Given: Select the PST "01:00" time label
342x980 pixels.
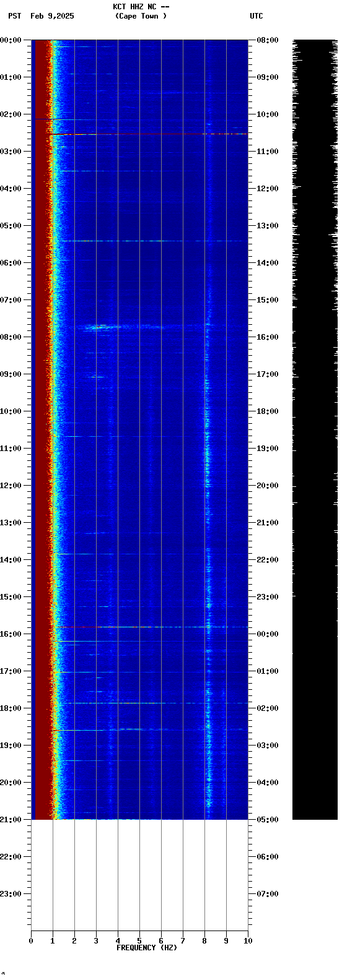Looking at the screenshot, I should coord(11,77).
